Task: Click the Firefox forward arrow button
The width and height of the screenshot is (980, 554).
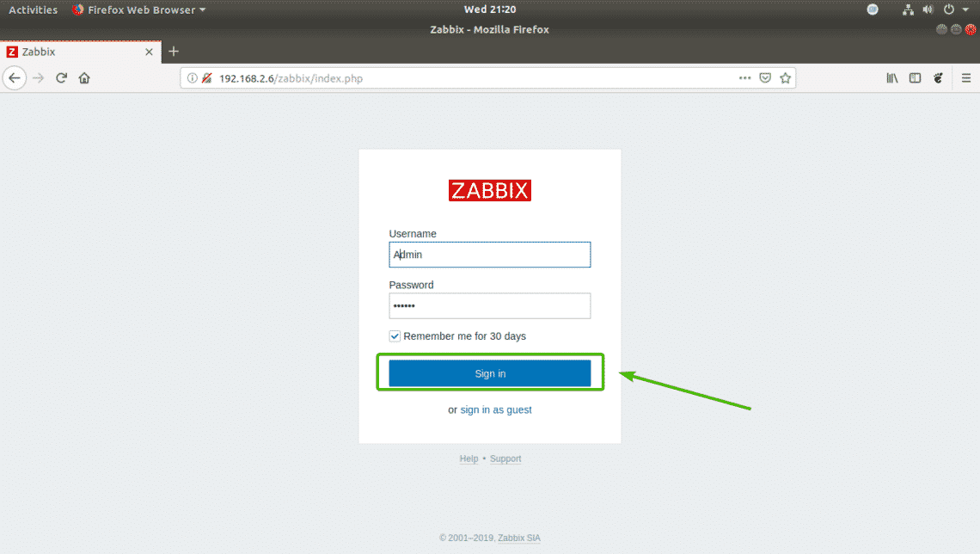Action: coord(38,78)
